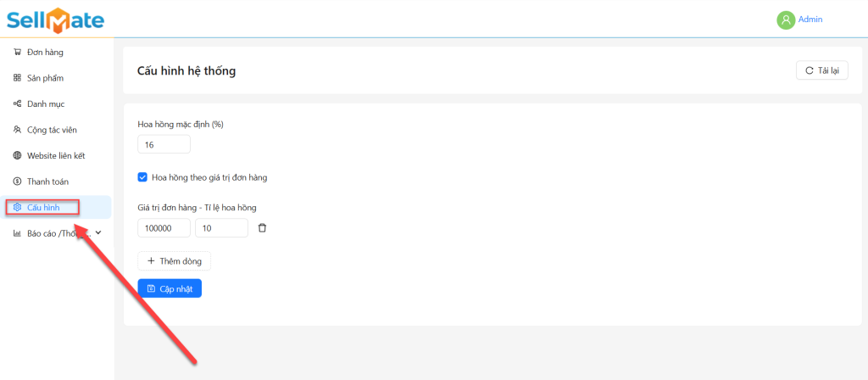Click the green Admin avatar icon
The width and height of the screenshot is (868, 380).
[785, 20]
